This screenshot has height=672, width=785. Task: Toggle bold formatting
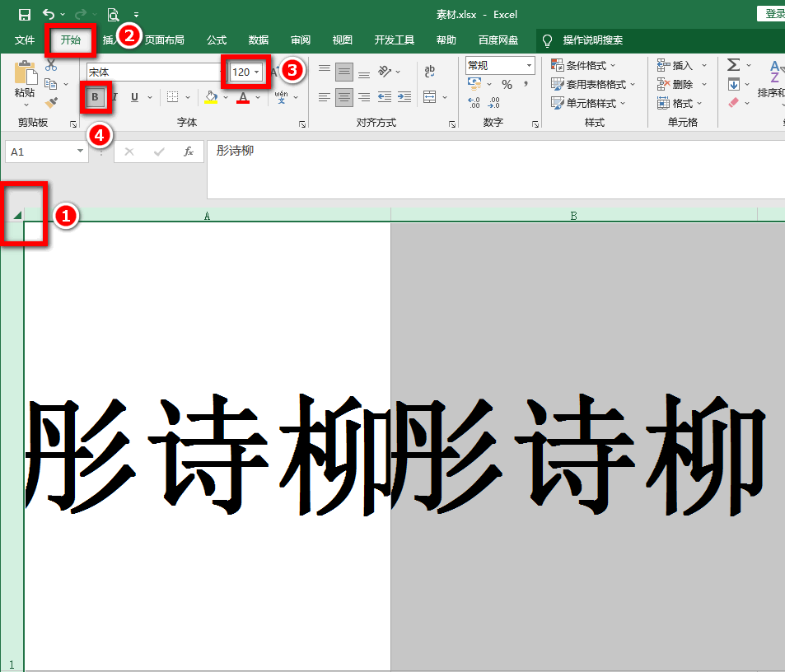click(95, 97)
